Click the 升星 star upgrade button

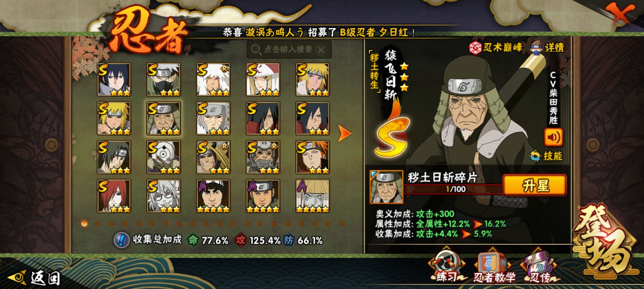tap(535, 185)
